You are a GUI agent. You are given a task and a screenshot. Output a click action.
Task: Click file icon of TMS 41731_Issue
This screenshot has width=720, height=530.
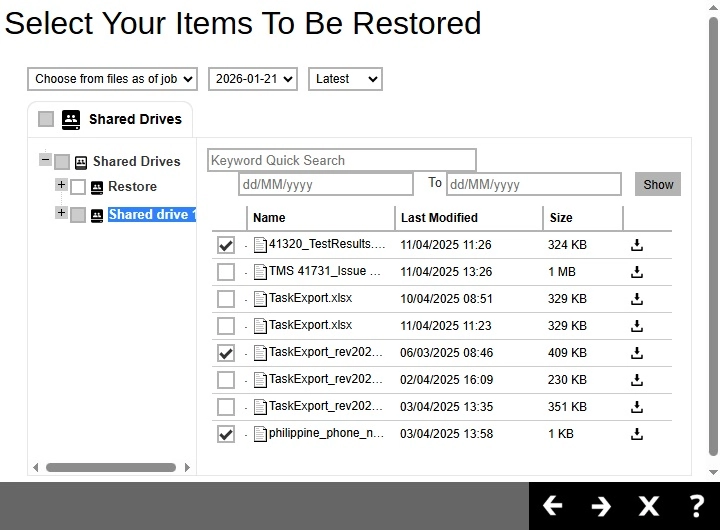click(260, 272)
